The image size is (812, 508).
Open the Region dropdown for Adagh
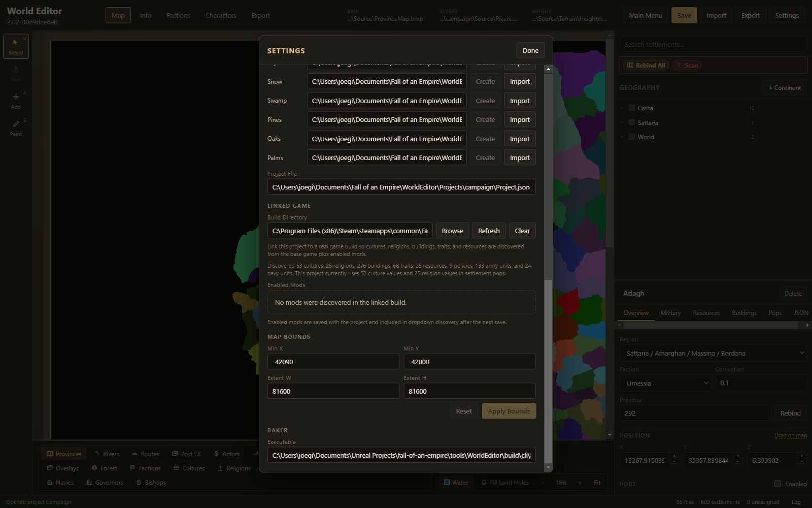pos(713,353)
